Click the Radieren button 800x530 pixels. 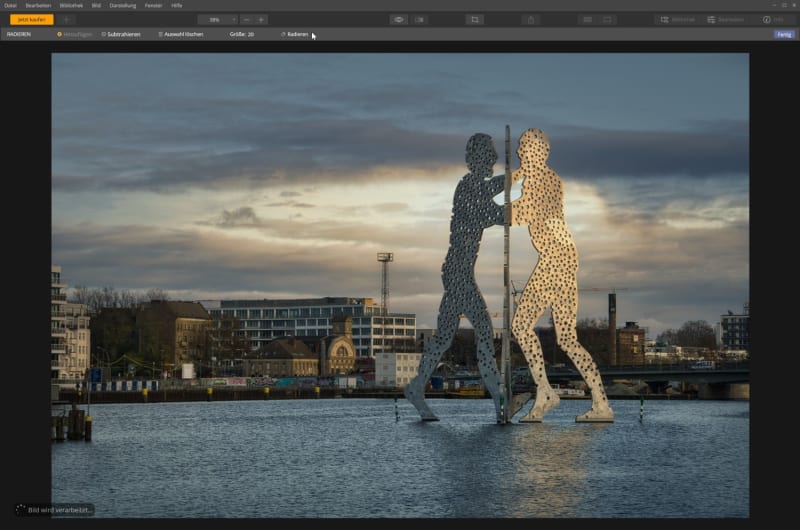click(x=295, y=34)
